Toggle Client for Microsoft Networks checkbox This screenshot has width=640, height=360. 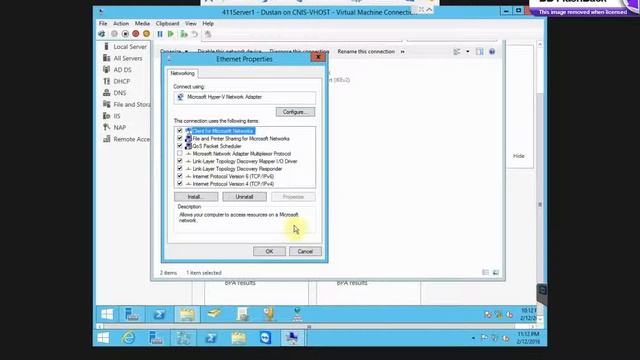180,131
